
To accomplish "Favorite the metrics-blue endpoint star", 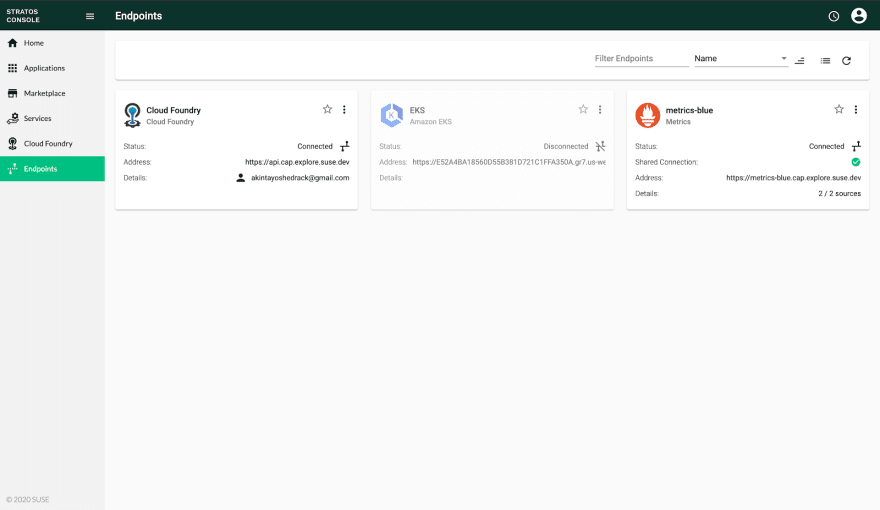I will click(838, 109).
